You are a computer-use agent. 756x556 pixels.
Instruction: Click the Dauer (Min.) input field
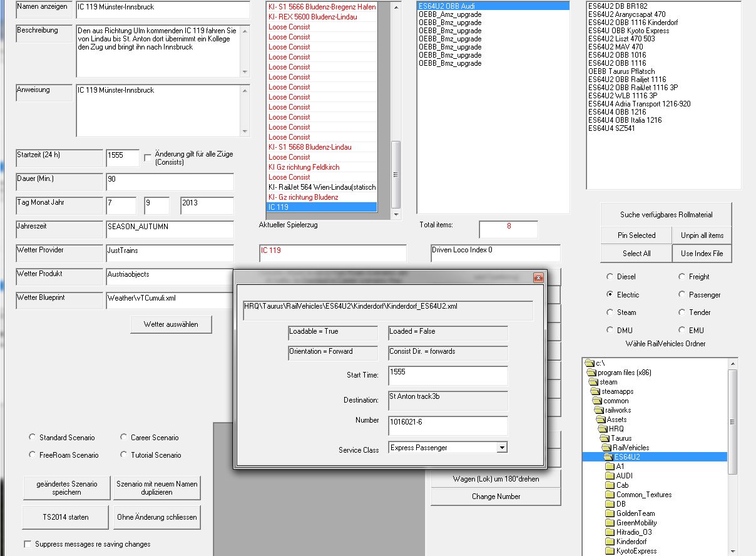pyautogui.click(x=170, y=182)
